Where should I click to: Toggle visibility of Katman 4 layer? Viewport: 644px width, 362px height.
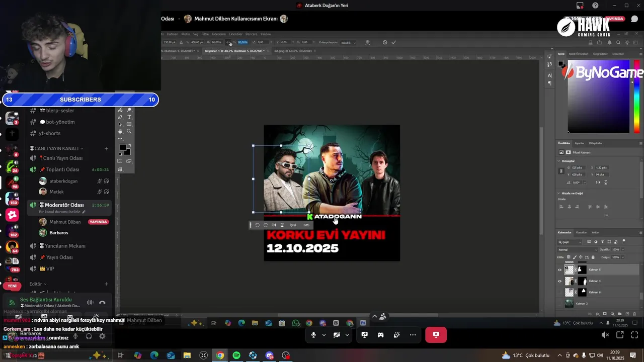coord(559,281)
